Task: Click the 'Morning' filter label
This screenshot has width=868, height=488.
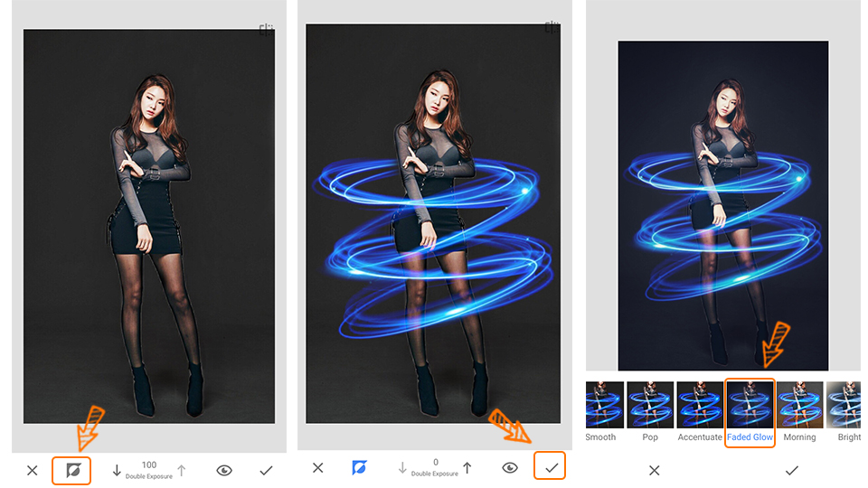Action: (799, 437)
